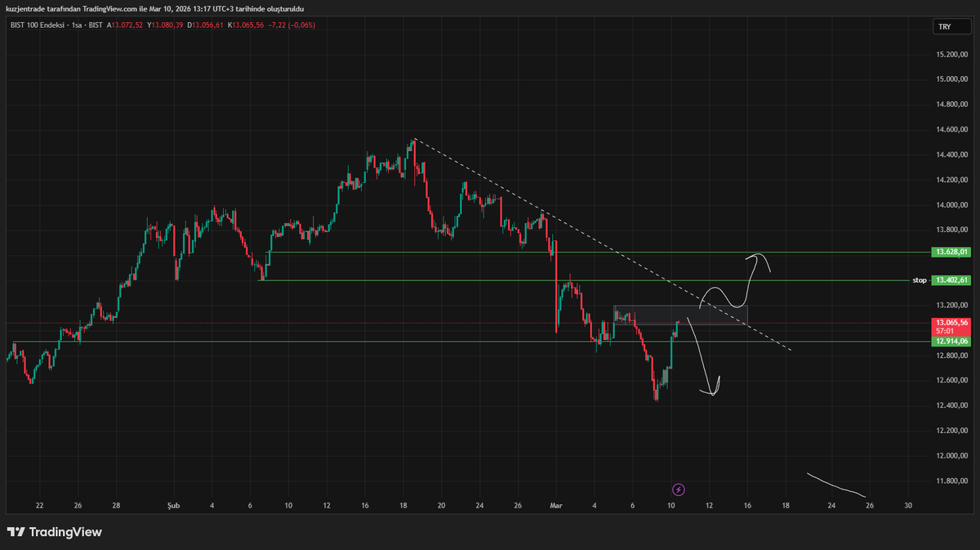Click the 'stop' text annotation

point(920,280)
